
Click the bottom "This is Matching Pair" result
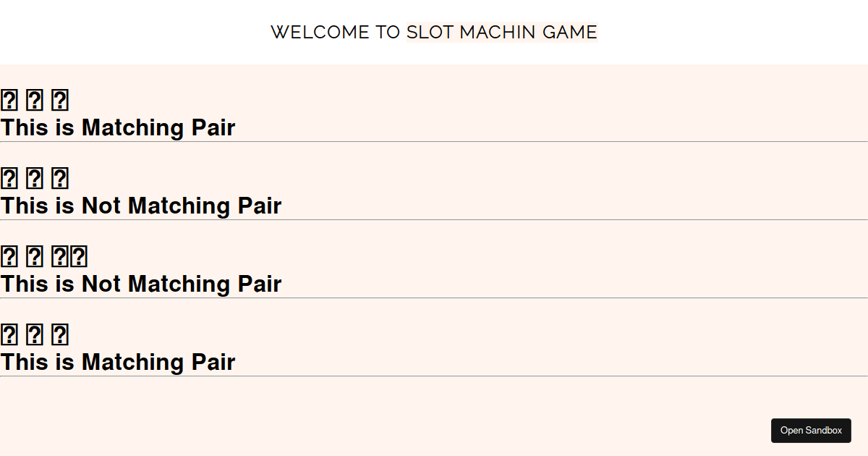click(x=118, y=362)
